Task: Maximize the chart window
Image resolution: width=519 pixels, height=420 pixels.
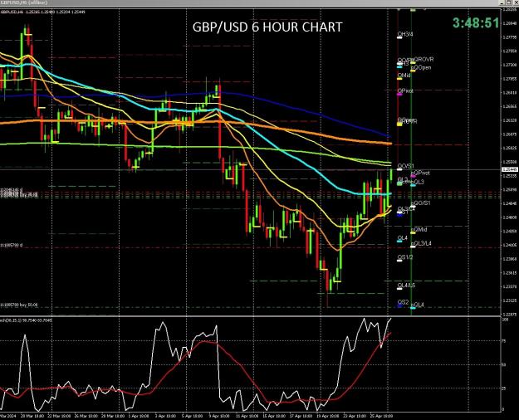Action: [x=509, y=2]
